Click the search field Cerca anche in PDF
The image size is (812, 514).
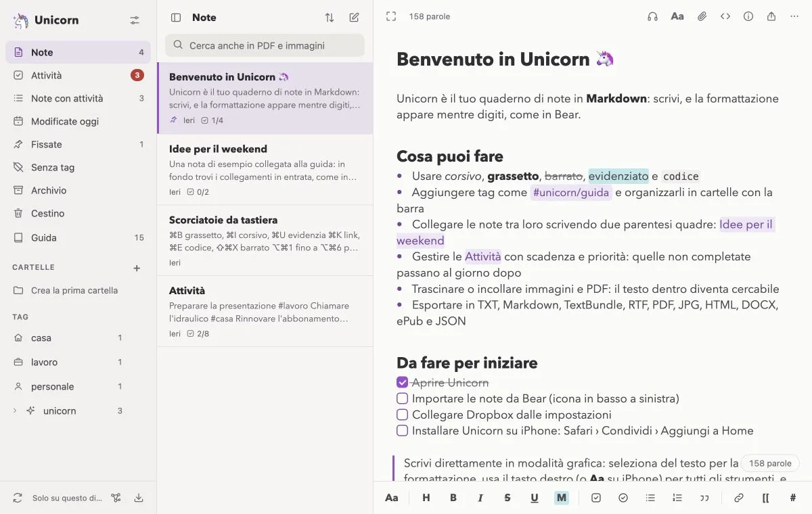pyautogui.click(x=265, y=45)
